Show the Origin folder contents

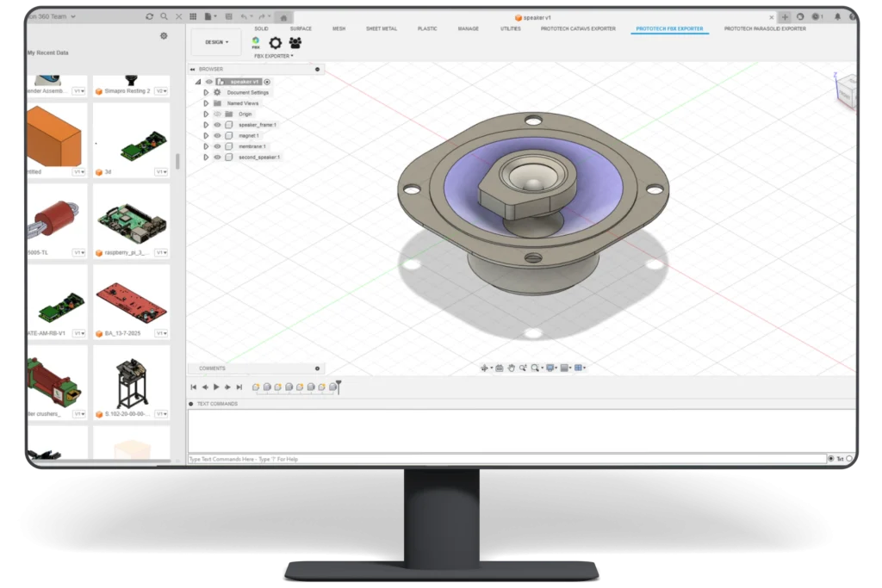point(205,114)
